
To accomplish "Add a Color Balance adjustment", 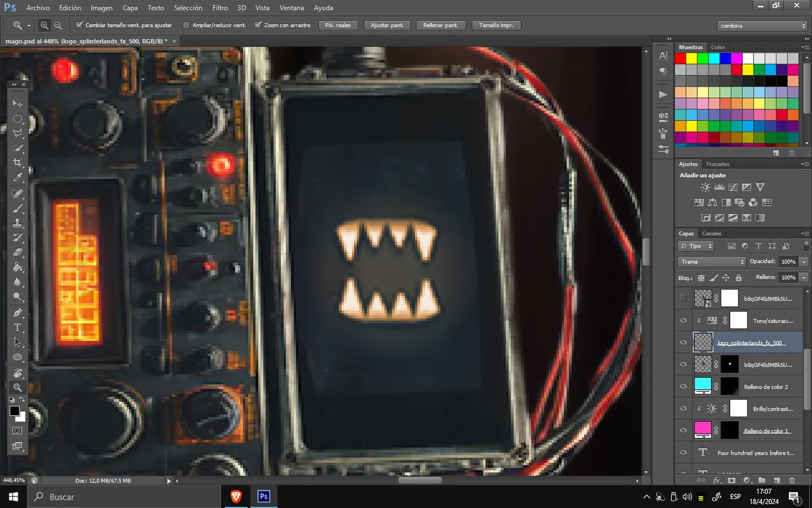I will pyautogui.click(x=712, y=203).
